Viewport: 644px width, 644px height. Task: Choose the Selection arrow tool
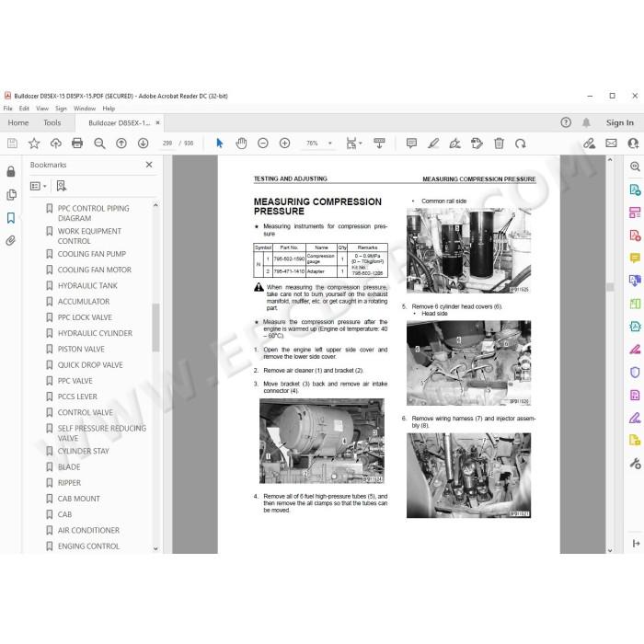[220, 143]
